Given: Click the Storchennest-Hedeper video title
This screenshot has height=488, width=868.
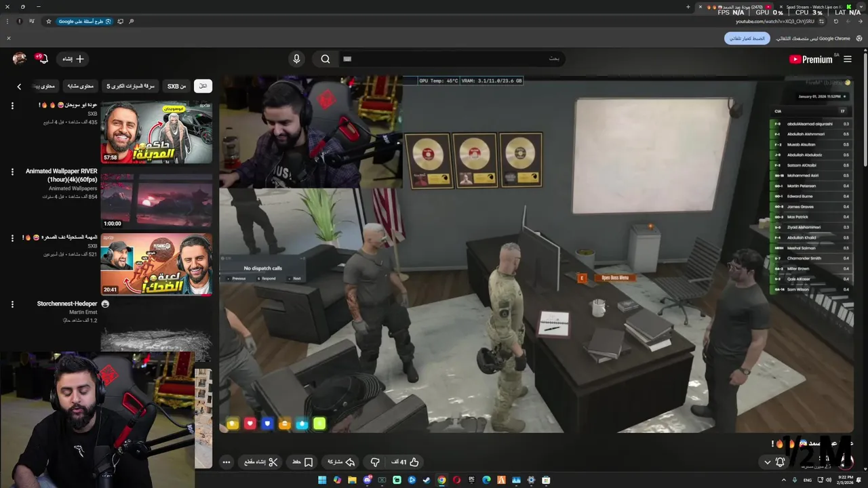Looking at the screenshot, I should tap(67, 304).
